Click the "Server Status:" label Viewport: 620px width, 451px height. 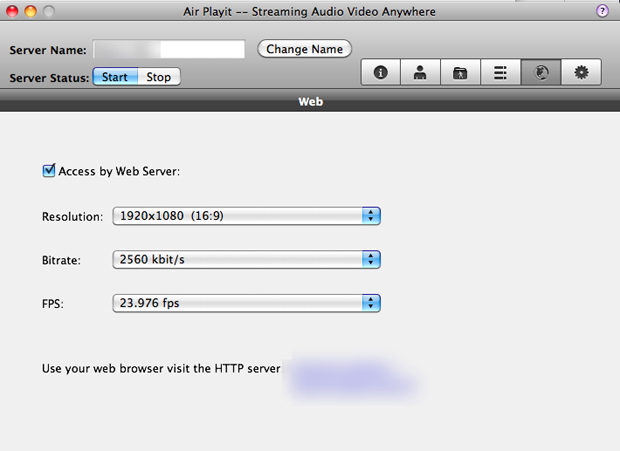point(49,78)
